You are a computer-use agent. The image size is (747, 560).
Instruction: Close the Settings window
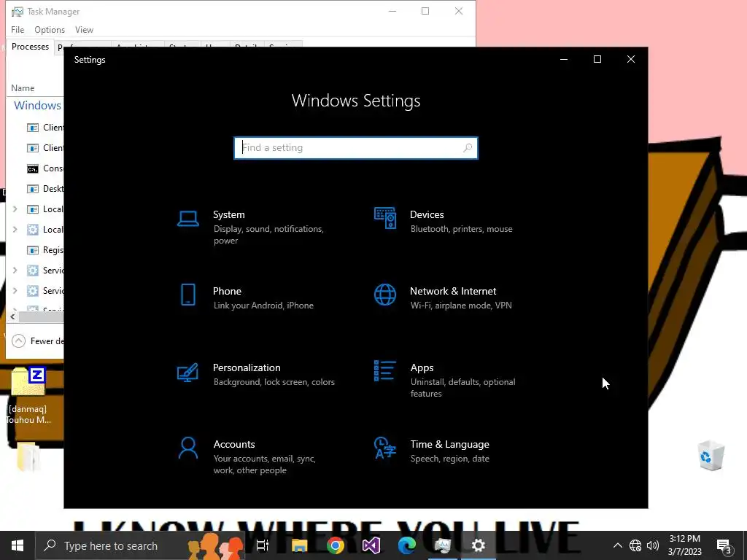coord(631,59)
